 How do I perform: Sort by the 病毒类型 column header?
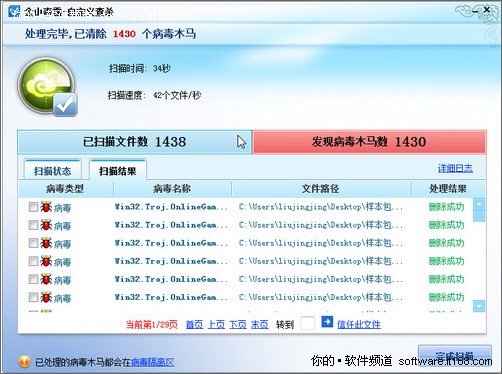(x=66, y=189)
